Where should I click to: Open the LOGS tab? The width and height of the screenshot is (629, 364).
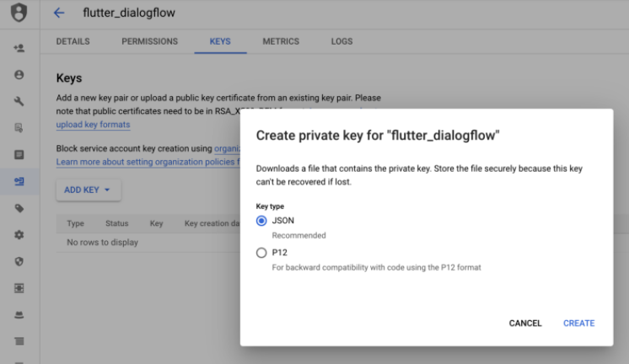[x=341, y=41]
